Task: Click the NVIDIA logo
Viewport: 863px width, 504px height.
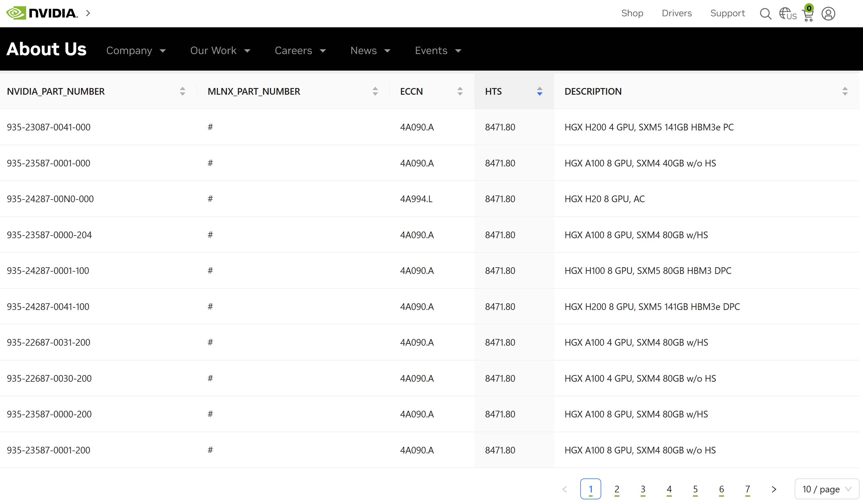Action: (42, 13)
